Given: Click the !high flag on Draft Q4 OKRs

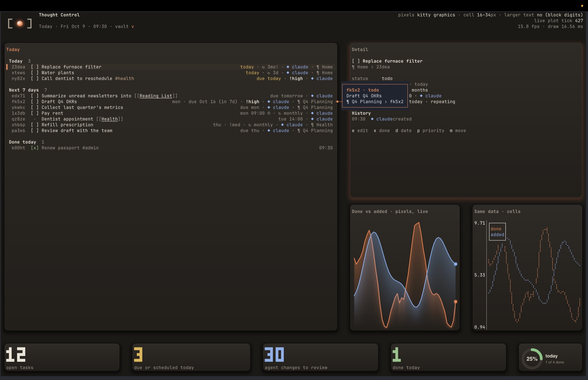Looking at the screenshot, I should (x=253, y=102).
